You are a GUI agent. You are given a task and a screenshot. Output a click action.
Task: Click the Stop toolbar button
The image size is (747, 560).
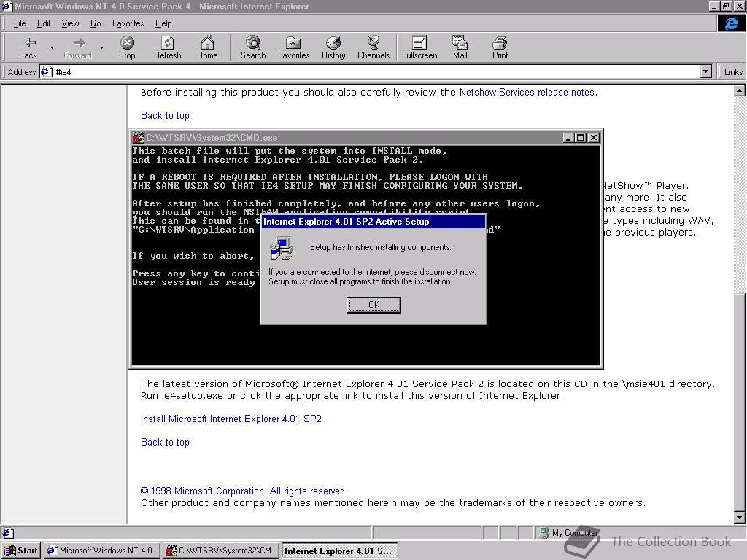click(127, 47)
